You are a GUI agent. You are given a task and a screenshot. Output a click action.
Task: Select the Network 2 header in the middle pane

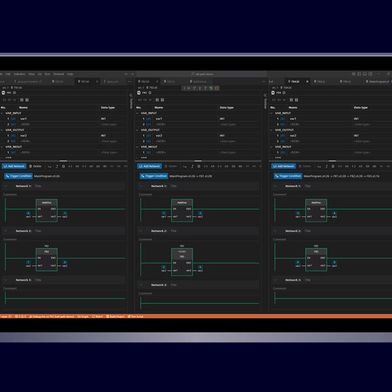pyautogui.click(x=199, y=231)
